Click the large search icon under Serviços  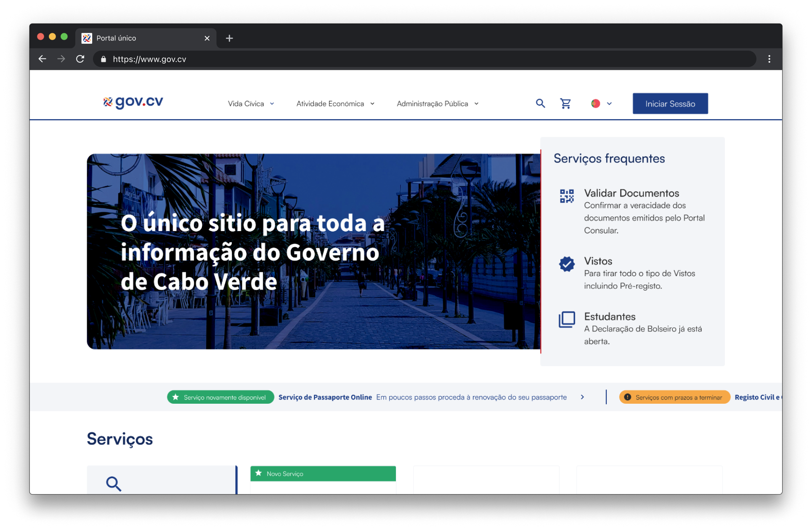point(114,484)
